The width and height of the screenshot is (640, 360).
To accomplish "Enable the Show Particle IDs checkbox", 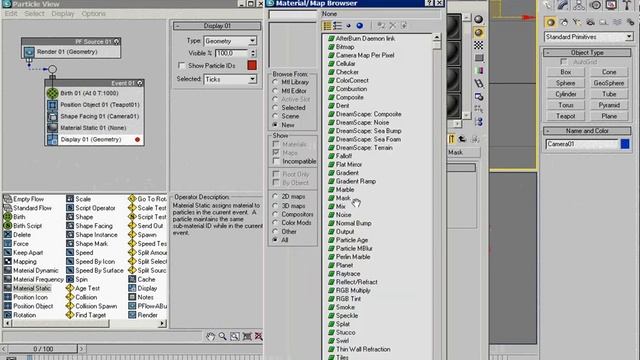I will tap(182, 65).
